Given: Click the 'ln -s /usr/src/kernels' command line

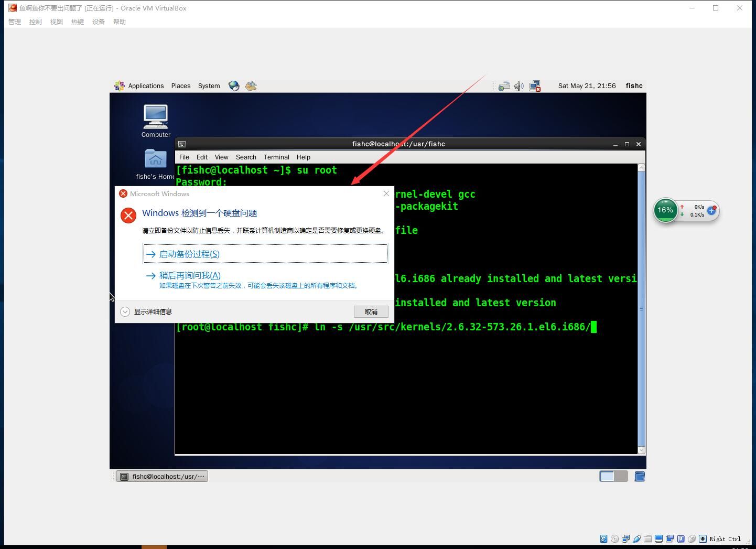Looking at the screenshot, I should (386, 327).
